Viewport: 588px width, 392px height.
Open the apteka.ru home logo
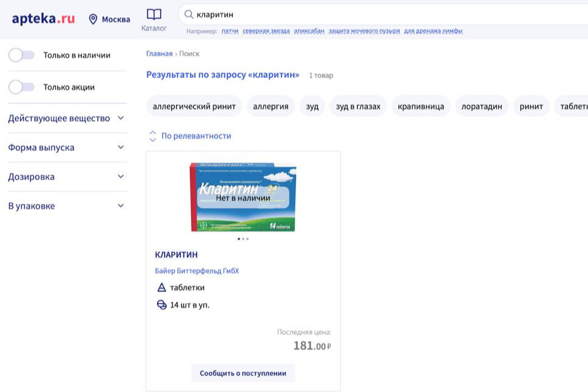point(43,18)
